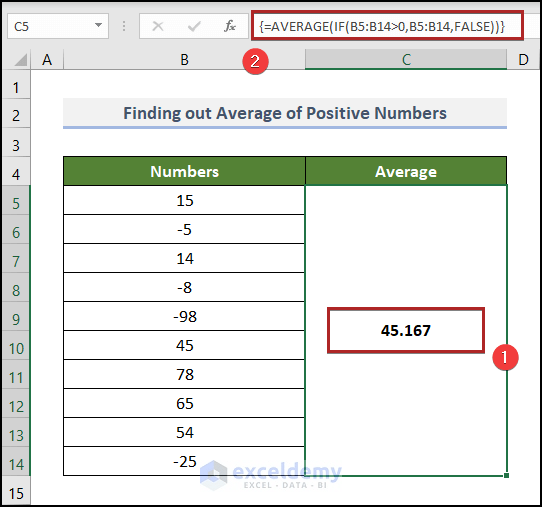Select column C header
The width and height of the screenshot is (542, 507).
click(406, 59)
